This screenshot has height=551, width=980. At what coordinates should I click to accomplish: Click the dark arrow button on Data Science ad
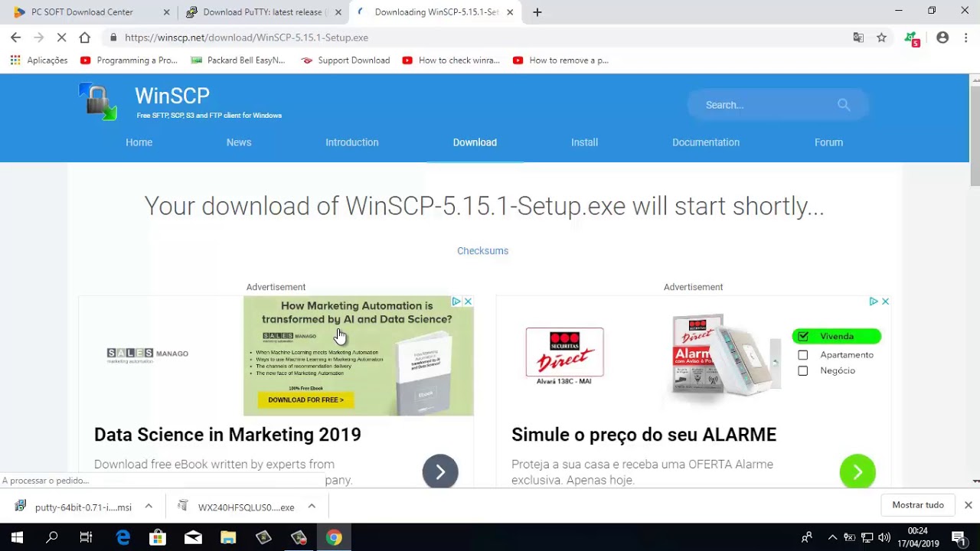(x=440, y=472)
